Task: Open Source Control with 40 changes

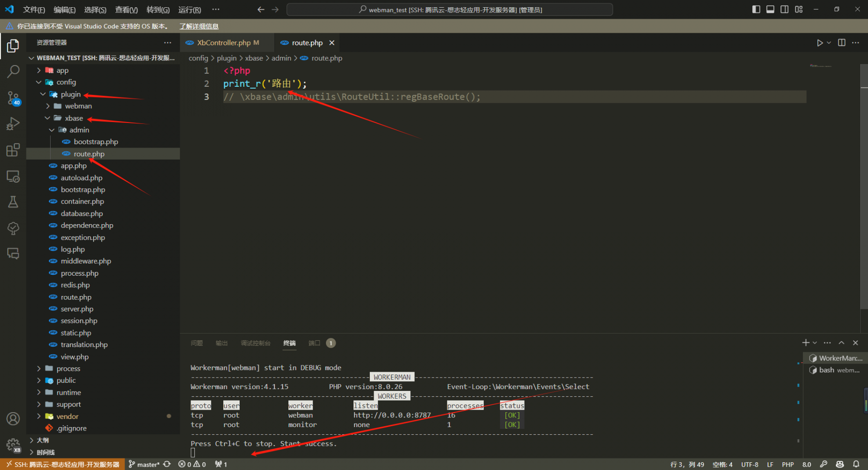Action: (x=13, y=98)
